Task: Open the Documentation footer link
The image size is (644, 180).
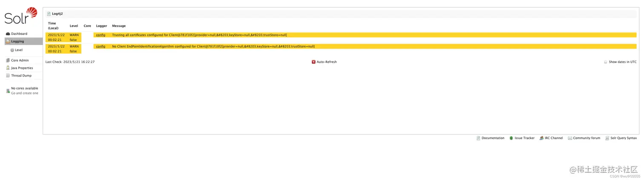Action: point(493,138)
